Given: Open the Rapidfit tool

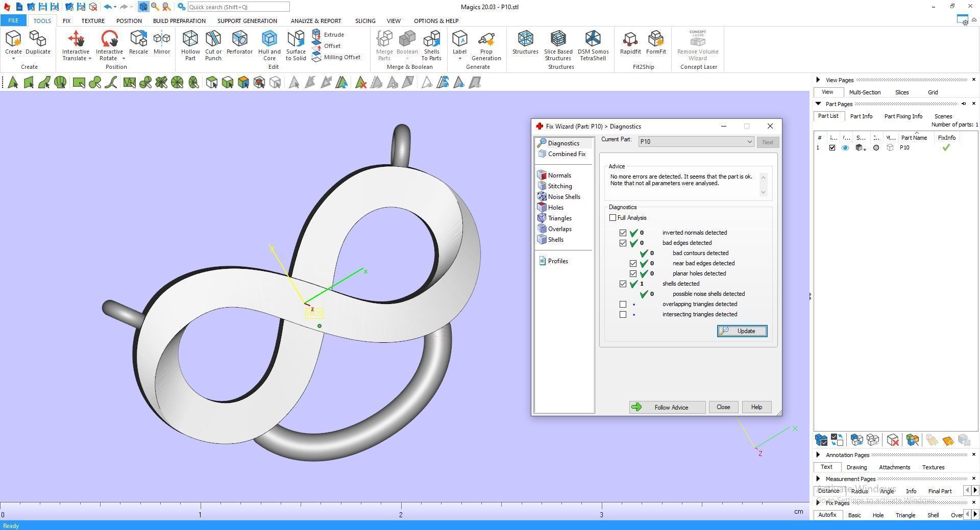Looking at the screenshot, I should (x=630, y=43).
